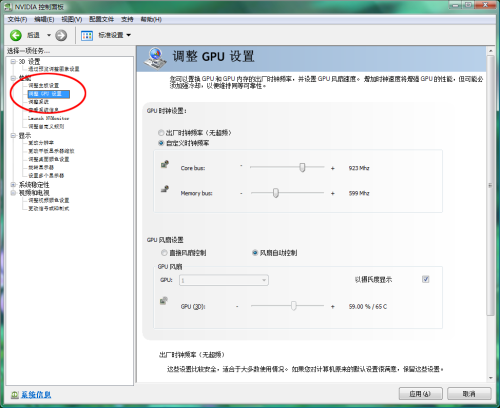This screenshot has height=408, width=500.
Task: Click the system information icon at bottom left
Action: point(15,395)
